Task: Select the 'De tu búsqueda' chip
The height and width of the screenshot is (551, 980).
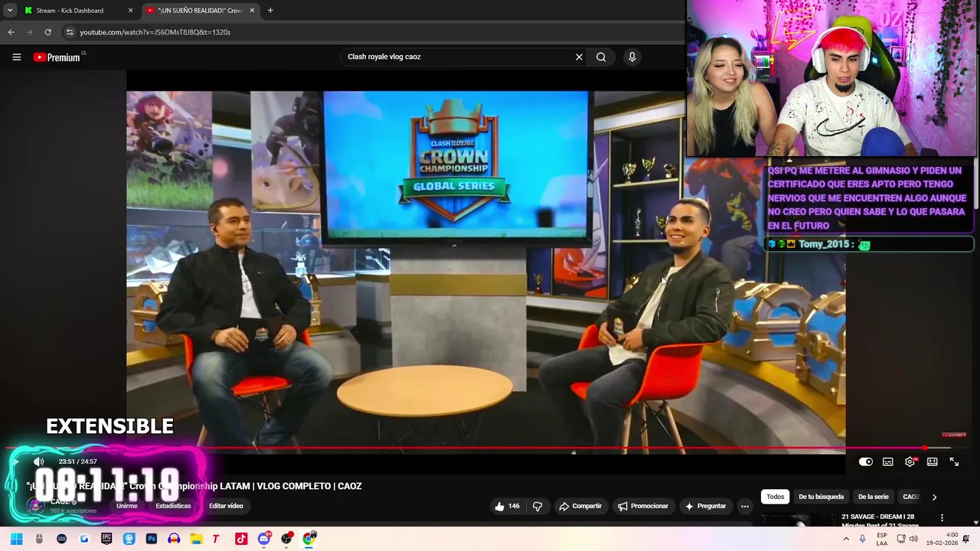Action: [822, 497]
